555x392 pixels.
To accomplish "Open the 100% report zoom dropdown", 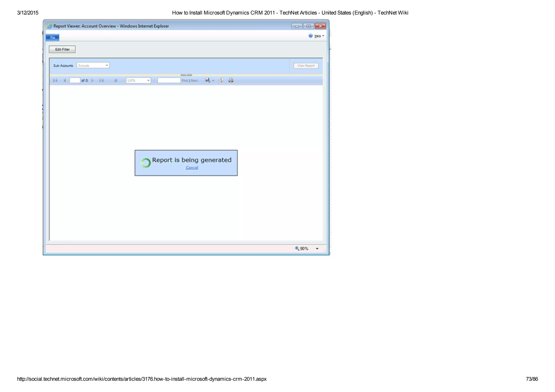I will click(138, 80).
